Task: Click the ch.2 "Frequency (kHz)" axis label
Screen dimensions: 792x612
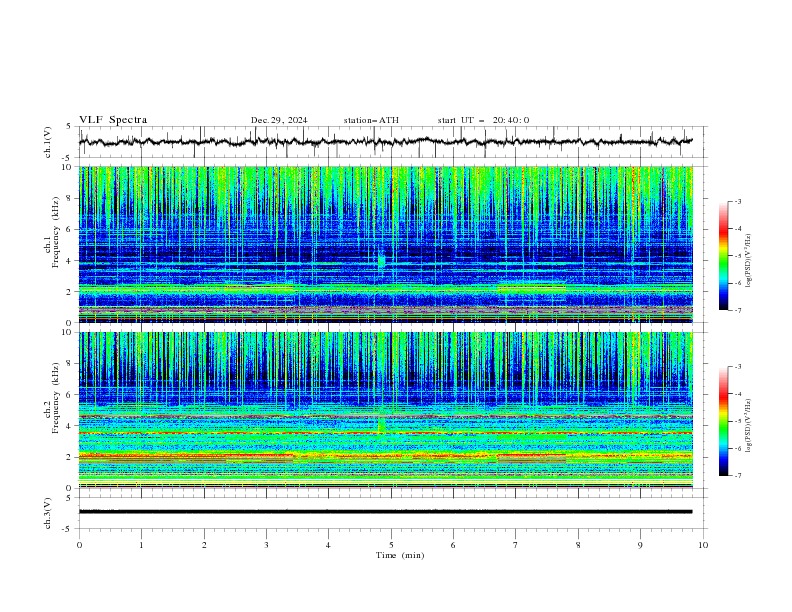Action: tap(56, 397)
